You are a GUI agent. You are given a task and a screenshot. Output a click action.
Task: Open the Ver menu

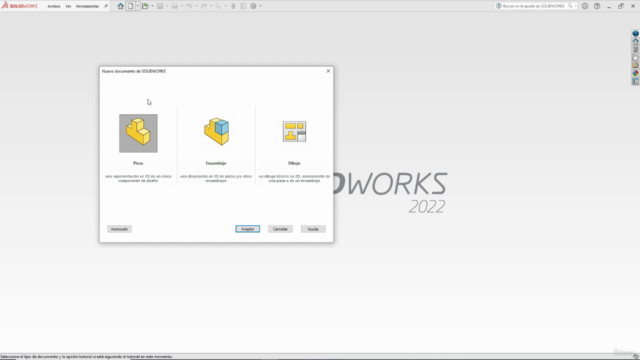coord(68,6)
